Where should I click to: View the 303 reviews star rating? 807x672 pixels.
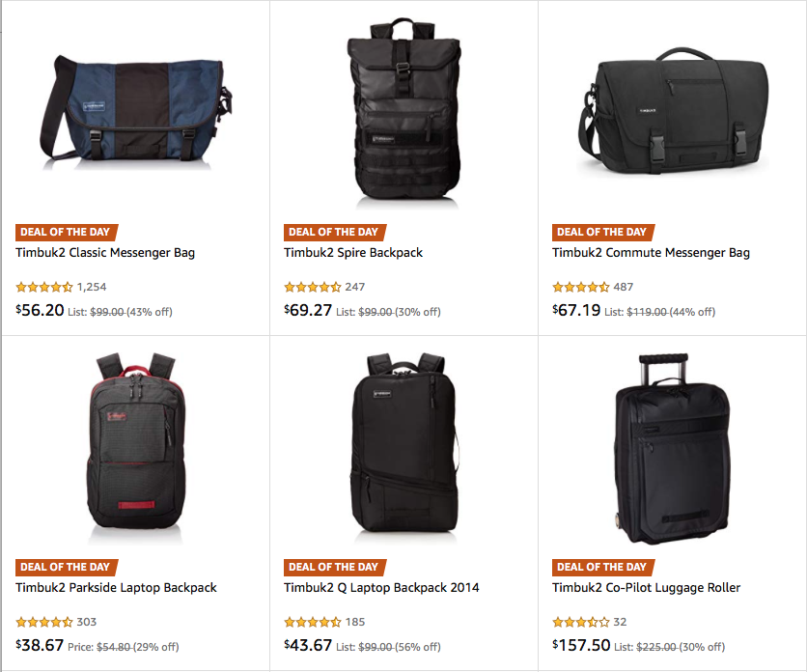[x=44, y=622]
